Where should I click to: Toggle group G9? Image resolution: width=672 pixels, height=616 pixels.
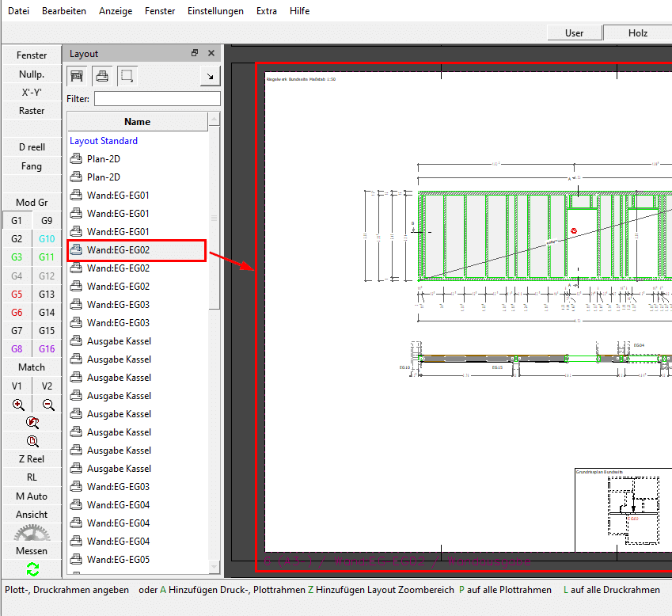tap(47, 221)
